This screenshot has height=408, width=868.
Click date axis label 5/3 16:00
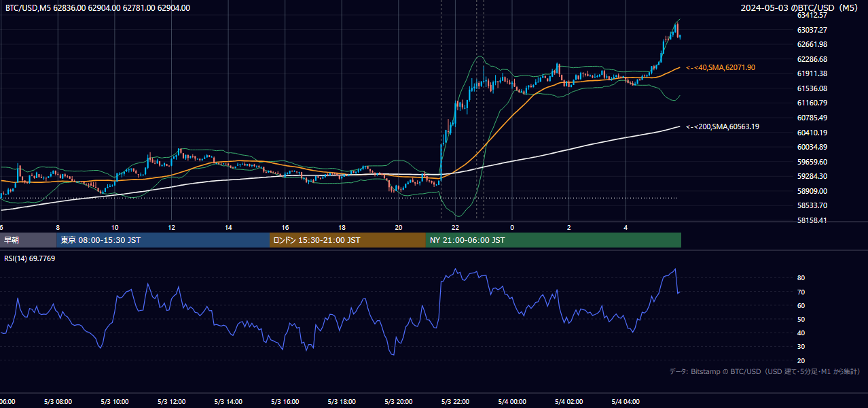click(x=285, y=401)
